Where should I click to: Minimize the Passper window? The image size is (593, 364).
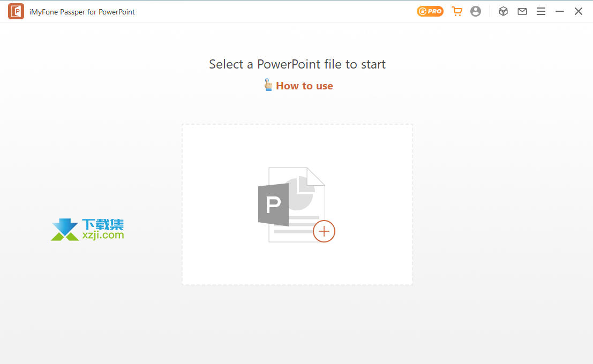pos(560,11)
